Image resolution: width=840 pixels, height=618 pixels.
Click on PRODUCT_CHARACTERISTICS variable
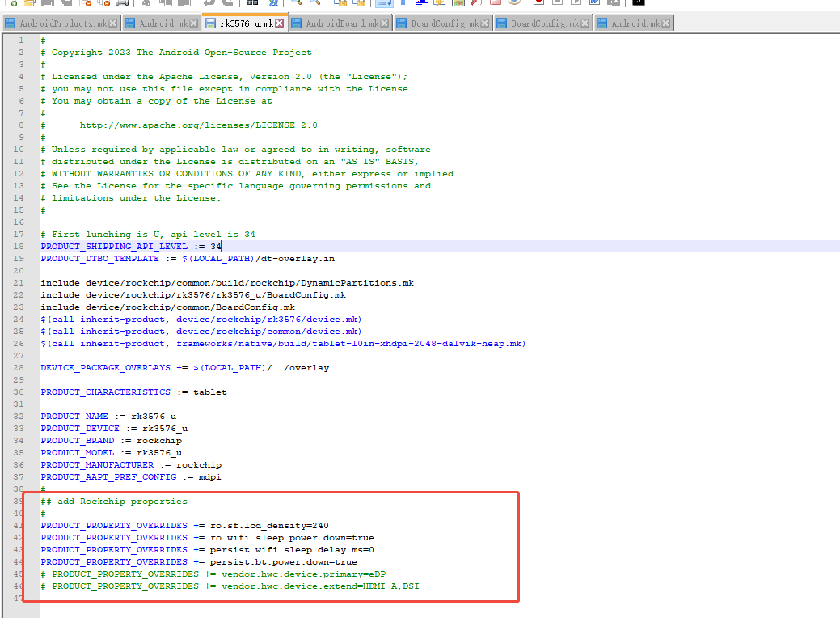coord(106,392)
